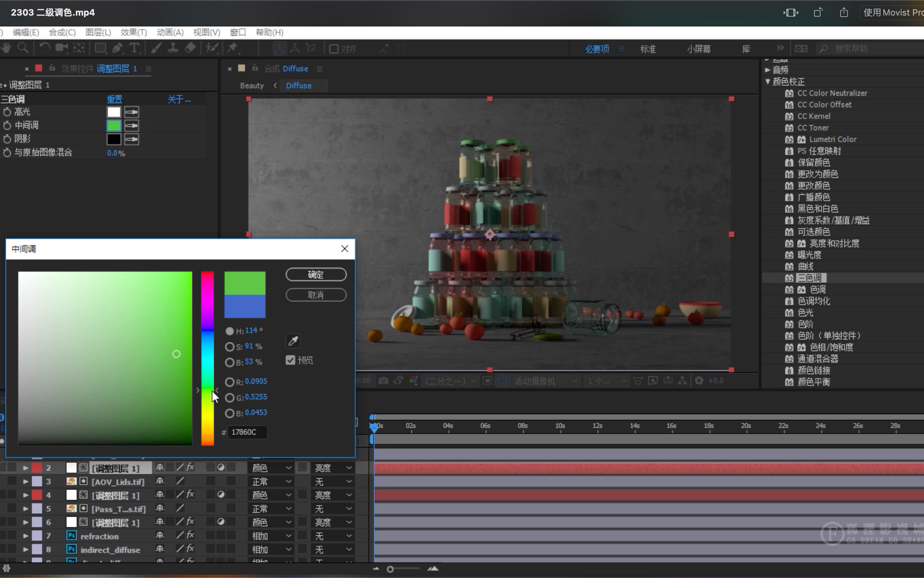Viewport: 924px width, 578px height.
Task: Open the 编辑(E) menu
Action: (x=25, y=33)
